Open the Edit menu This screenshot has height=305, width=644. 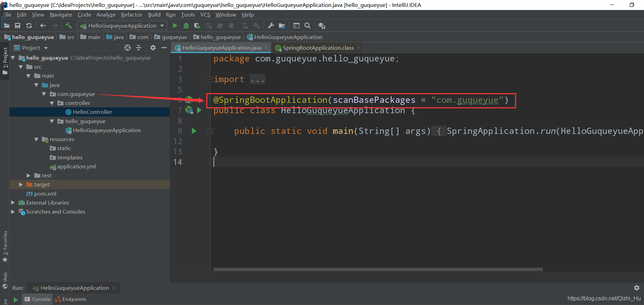point(21,14)
